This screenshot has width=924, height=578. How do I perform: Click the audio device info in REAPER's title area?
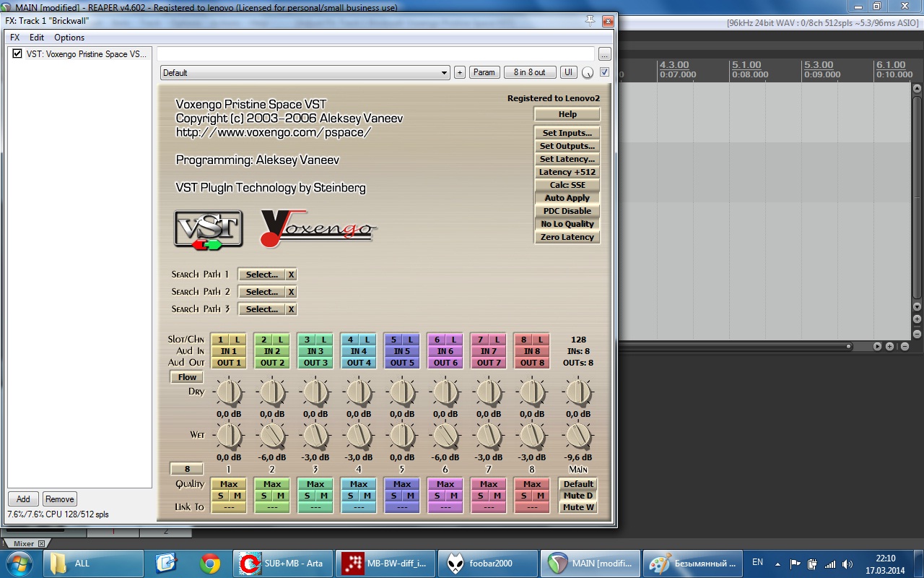[824, 22]
